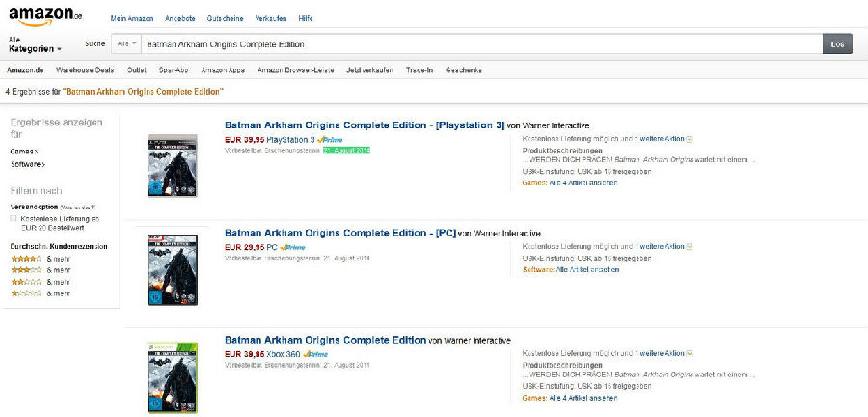Click 'Alle 4 Artikel ansehen' in PlayStation 3 result
Screen dimensions: 868x417
pyautogui.click(x=583, y=182)
